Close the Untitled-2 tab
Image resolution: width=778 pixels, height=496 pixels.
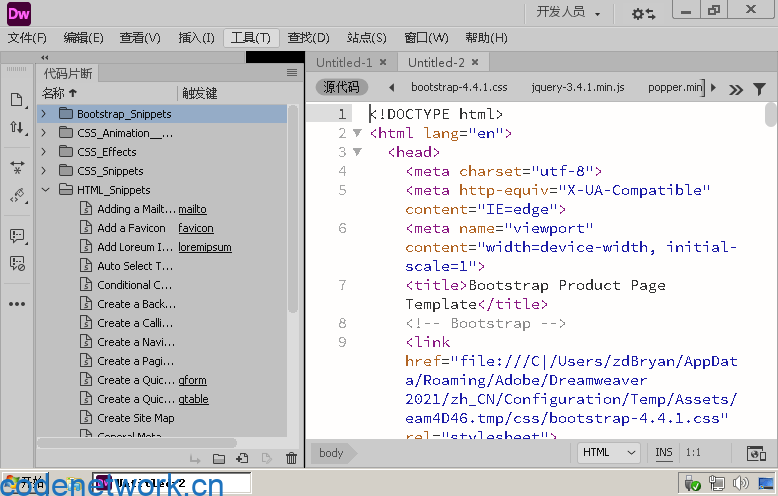pos(475,62)
